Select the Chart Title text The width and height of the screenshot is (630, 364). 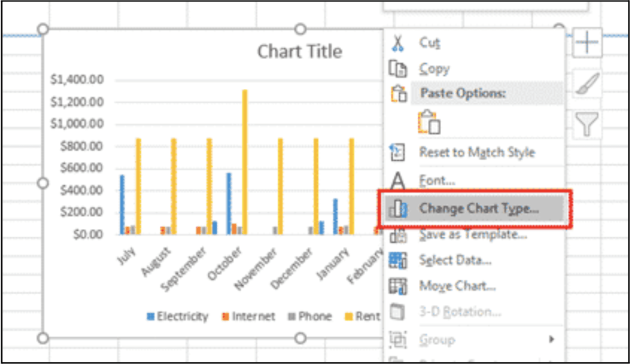(x=300, y=51)
